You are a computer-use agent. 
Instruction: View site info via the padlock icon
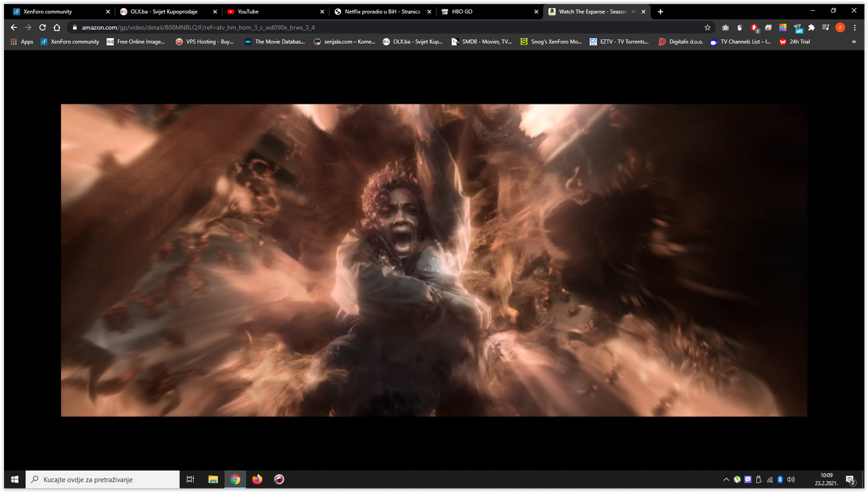pos(75,28)
